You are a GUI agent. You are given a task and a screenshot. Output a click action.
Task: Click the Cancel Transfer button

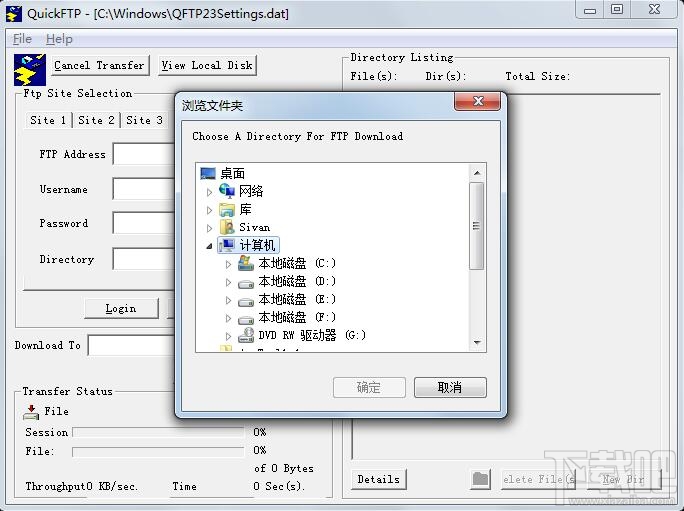coord(99,65)
